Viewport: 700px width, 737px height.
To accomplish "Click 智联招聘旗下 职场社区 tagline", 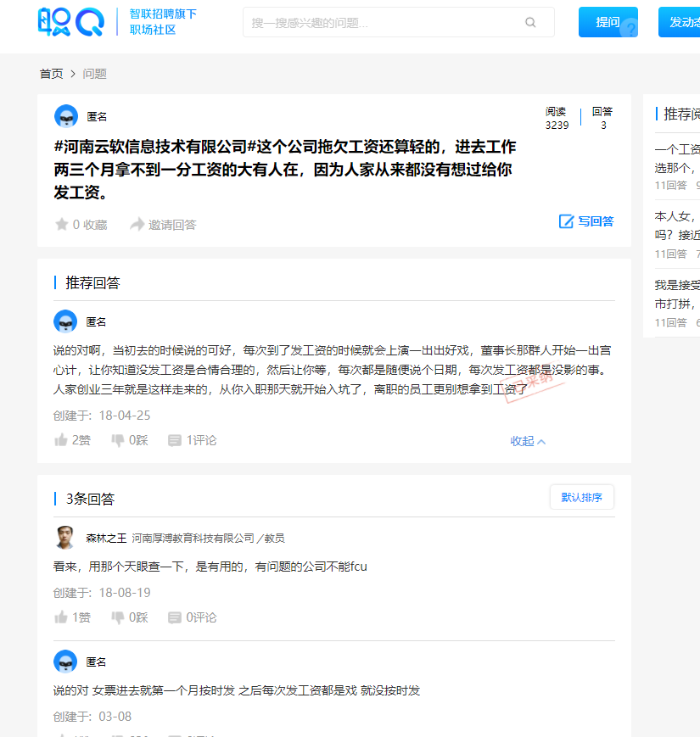I will tap(163, 21).
